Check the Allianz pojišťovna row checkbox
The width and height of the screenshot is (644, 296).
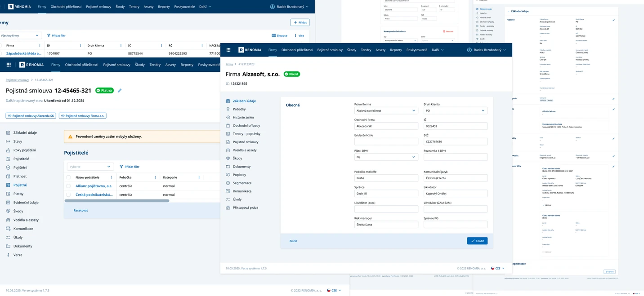coord(68,186)
